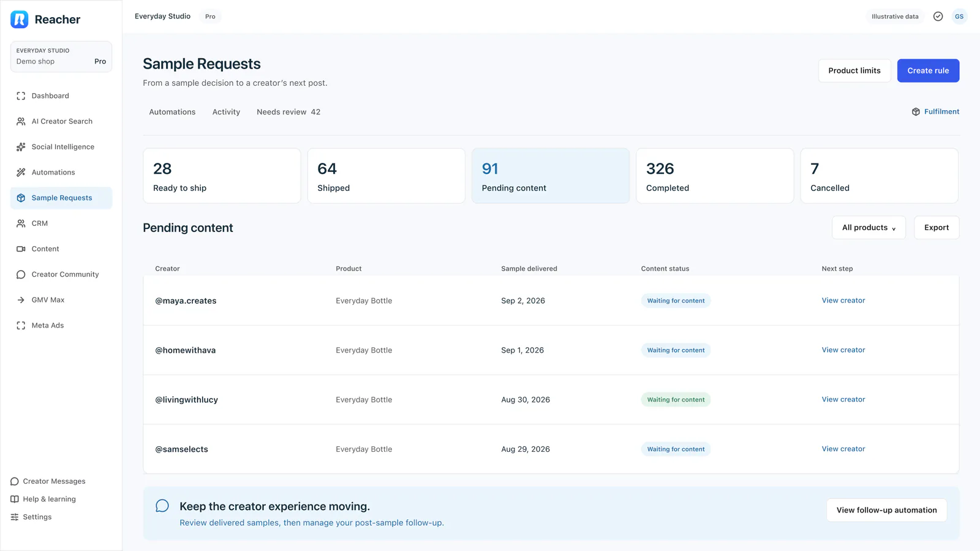Click View creator for @homewithava
The height and width of the screenshot is (551, 980).
[843, 350]
